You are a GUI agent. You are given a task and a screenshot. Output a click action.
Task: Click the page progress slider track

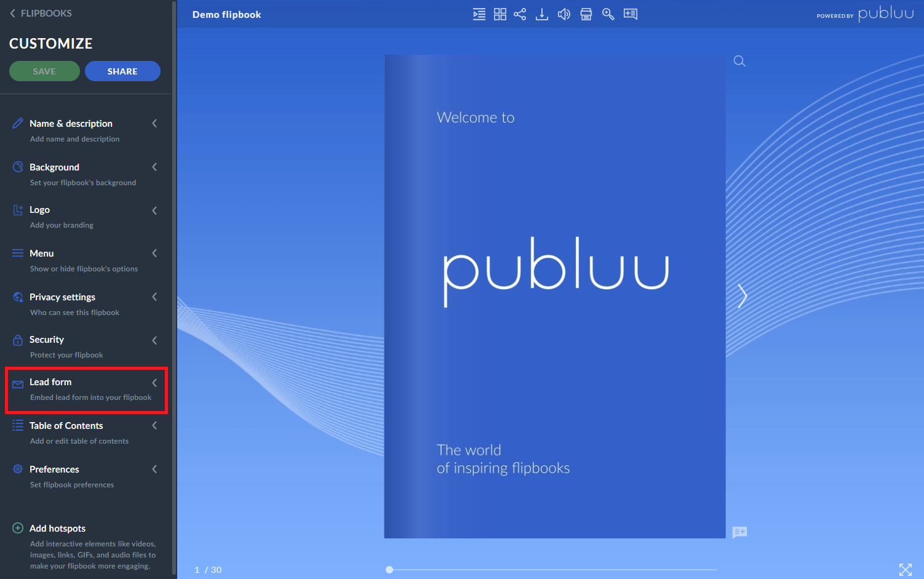553,570
